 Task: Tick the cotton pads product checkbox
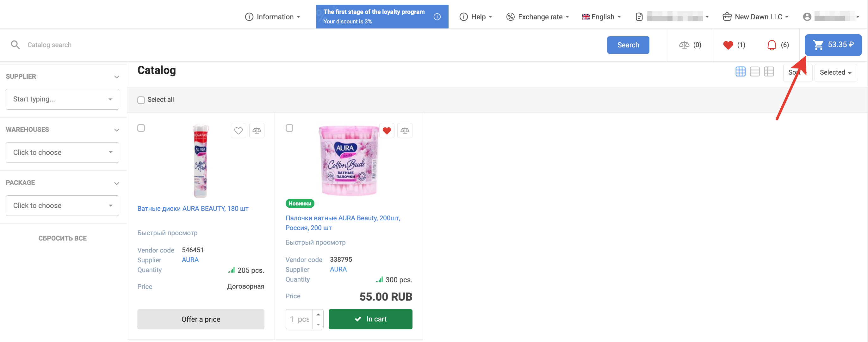[x=141, y=128]
